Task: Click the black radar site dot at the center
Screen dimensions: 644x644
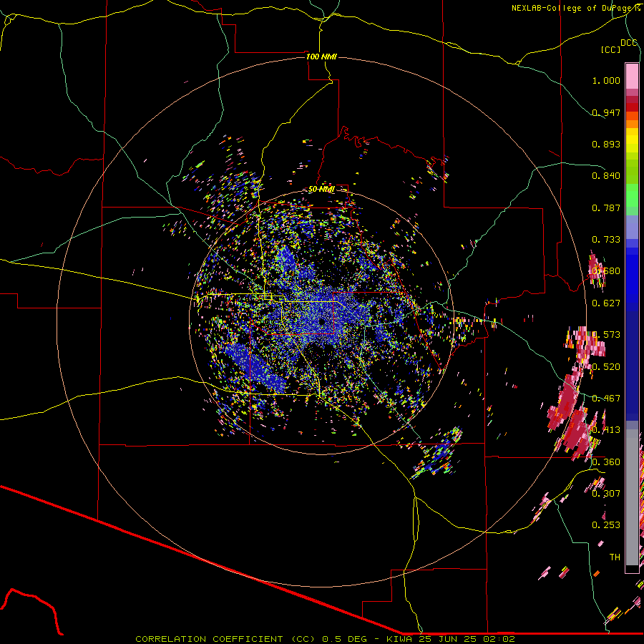Action: pos(322,321)
